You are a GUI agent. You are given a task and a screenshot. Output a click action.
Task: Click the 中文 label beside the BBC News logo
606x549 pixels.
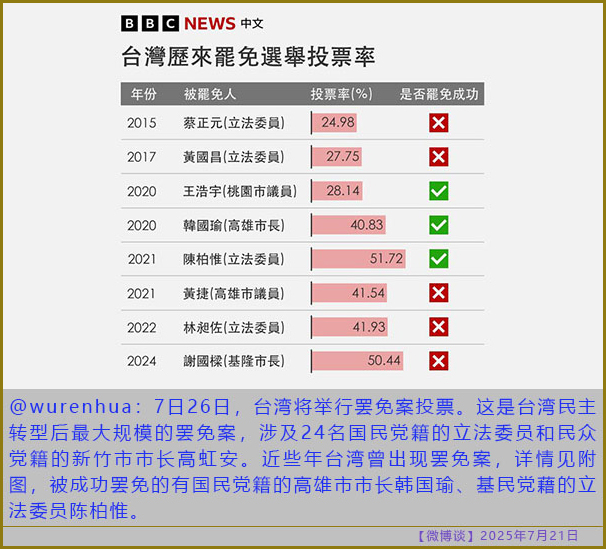[x=252, y=23]
